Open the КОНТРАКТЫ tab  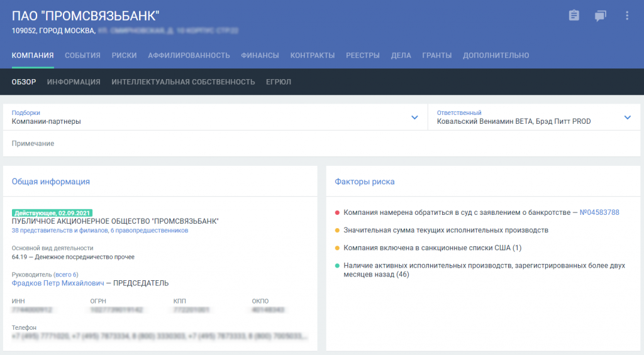(313, 55)
